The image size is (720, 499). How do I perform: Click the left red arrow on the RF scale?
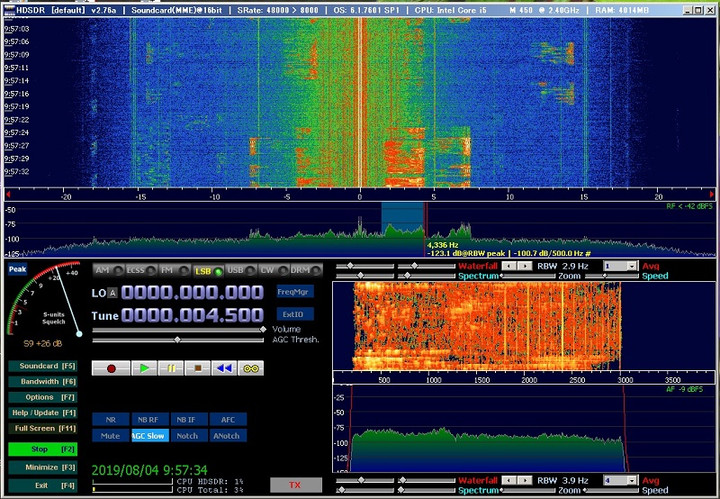pyautogui.click(x=8, y=194)
